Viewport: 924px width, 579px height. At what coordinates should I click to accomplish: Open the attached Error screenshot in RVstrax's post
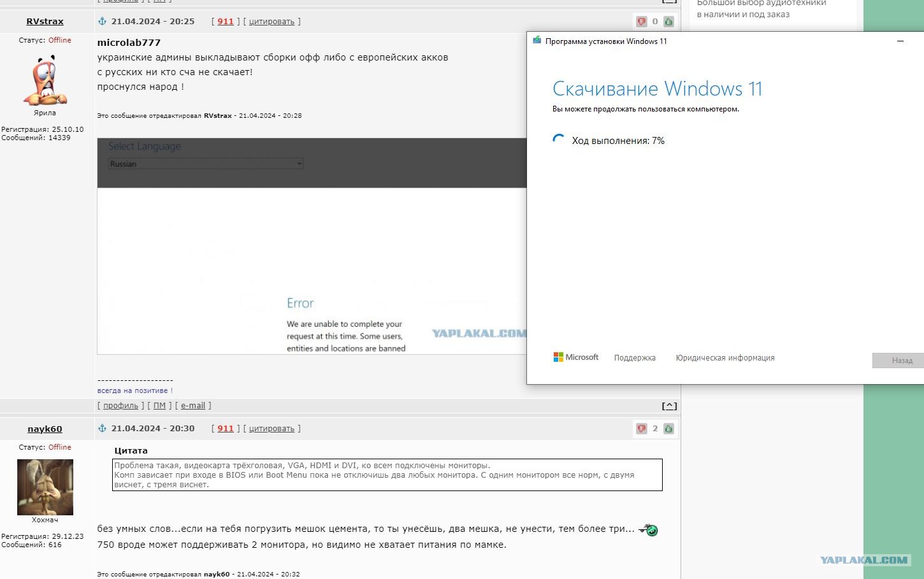click(x=312, y=246)
